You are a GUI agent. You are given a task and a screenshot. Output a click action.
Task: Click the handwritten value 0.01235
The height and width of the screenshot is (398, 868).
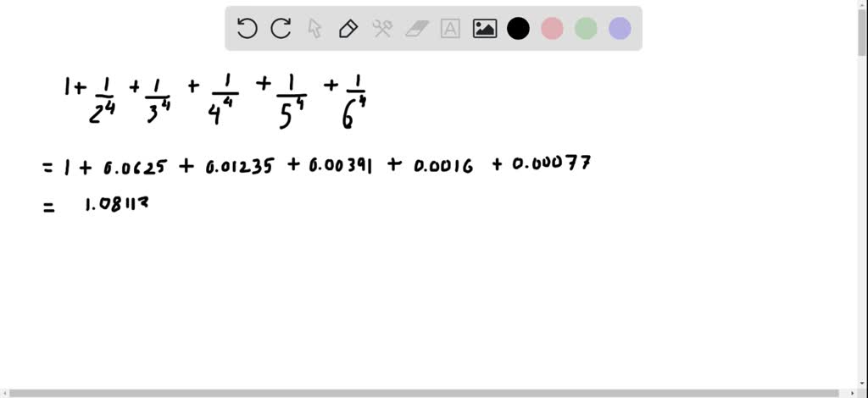[x=239, y=166]
